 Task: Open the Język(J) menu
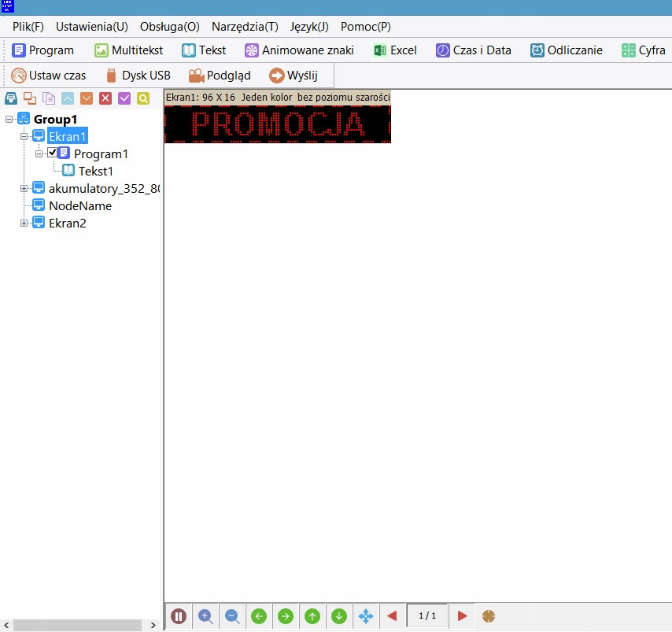[309, 27]
